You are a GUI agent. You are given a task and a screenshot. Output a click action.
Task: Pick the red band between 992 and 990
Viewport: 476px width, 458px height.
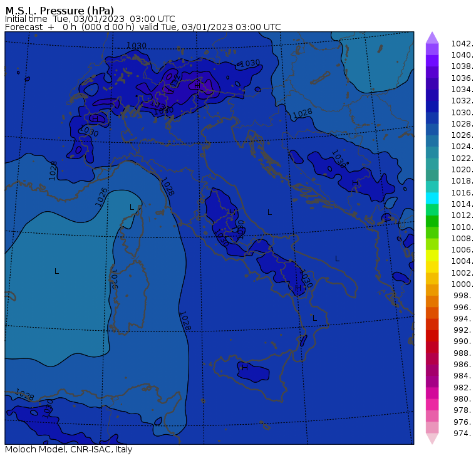(x=432, y=336)
